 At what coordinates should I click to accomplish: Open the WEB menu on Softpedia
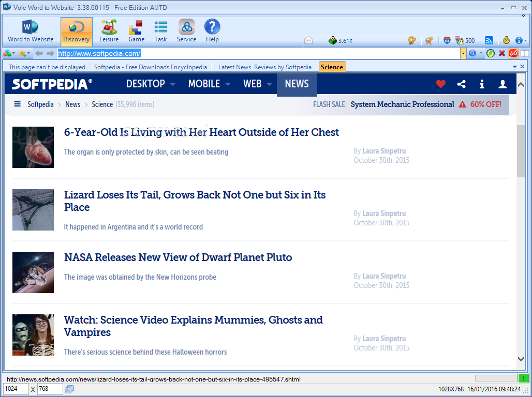(258, 84)
